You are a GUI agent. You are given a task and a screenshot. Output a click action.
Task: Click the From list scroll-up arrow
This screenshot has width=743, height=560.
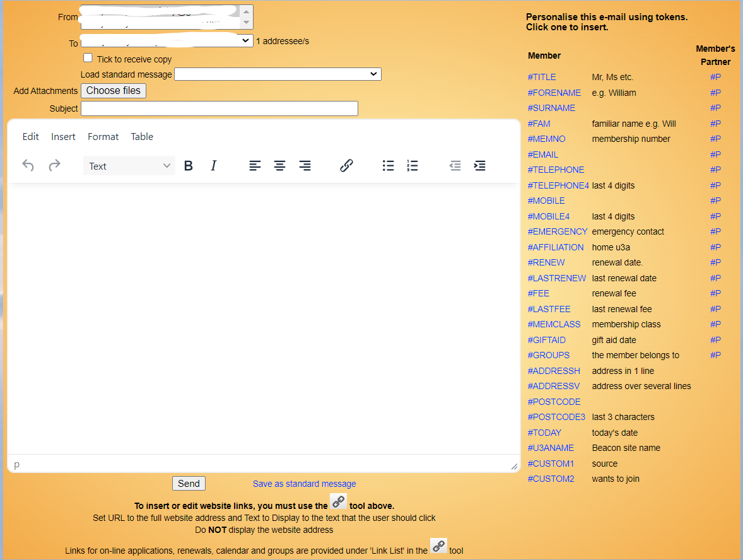pos(246,11)
